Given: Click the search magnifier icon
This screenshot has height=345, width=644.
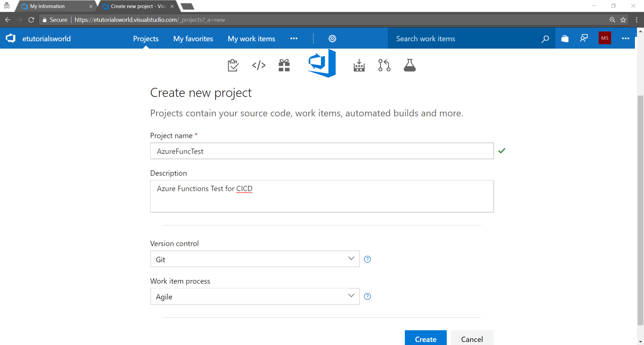Looking at the screenshot, I should tap(545, 39).
